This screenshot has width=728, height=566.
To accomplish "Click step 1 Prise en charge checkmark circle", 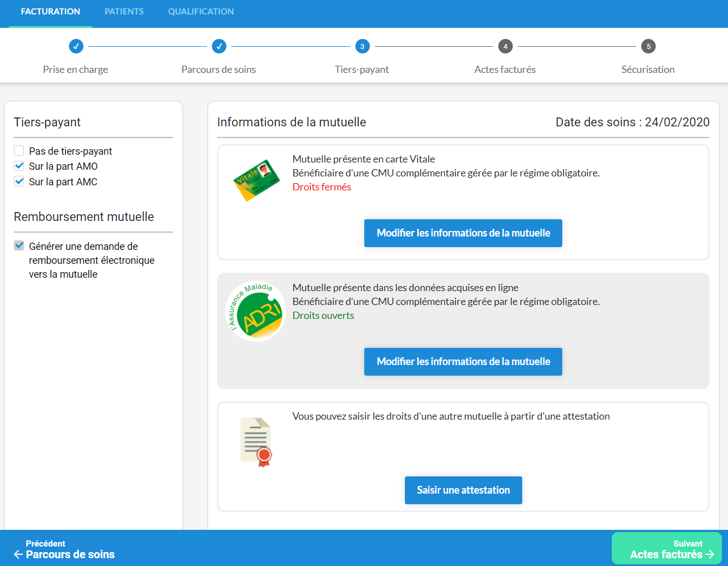I will tap(76, 46).
